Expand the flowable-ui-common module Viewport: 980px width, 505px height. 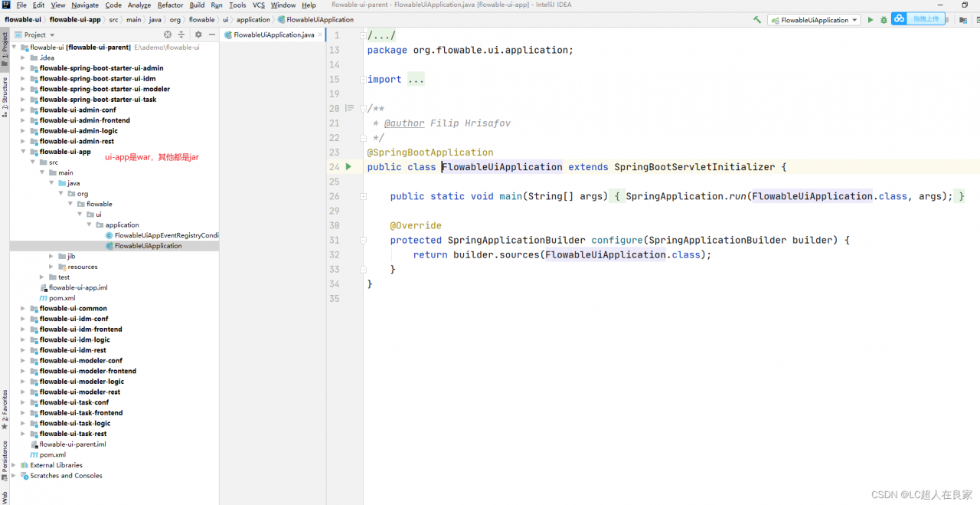tap(23, 308)
